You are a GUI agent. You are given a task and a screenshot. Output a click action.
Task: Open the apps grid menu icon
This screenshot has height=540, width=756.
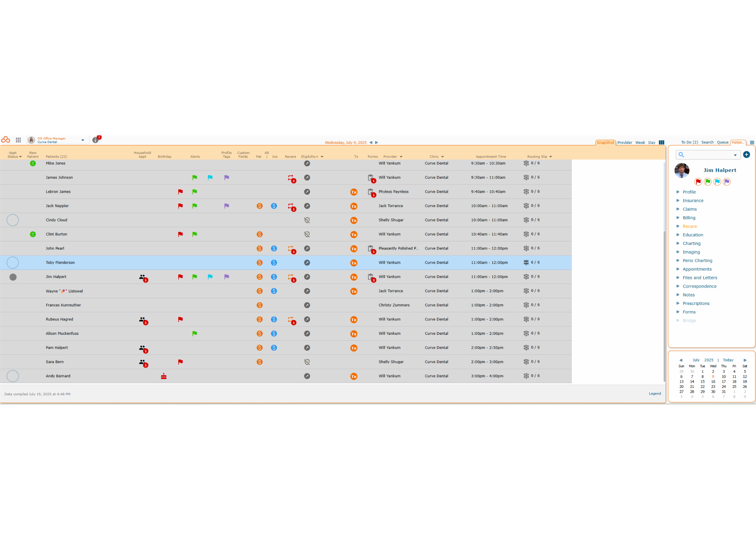pos(18,140)
